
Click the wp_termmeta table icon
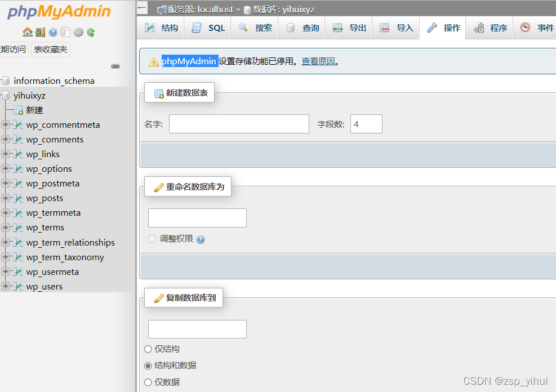tap(17, 213)
